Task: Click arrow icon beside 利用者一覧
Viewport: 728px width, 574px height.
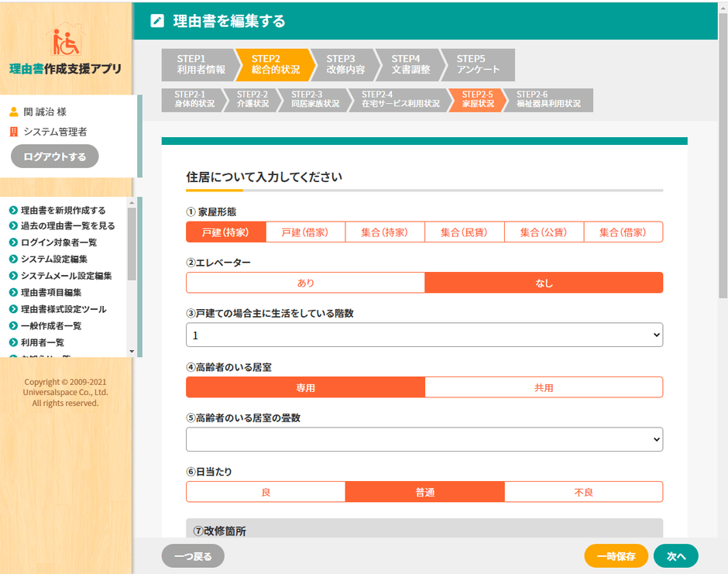Action: pyautogui.click(x=13, y=342)
